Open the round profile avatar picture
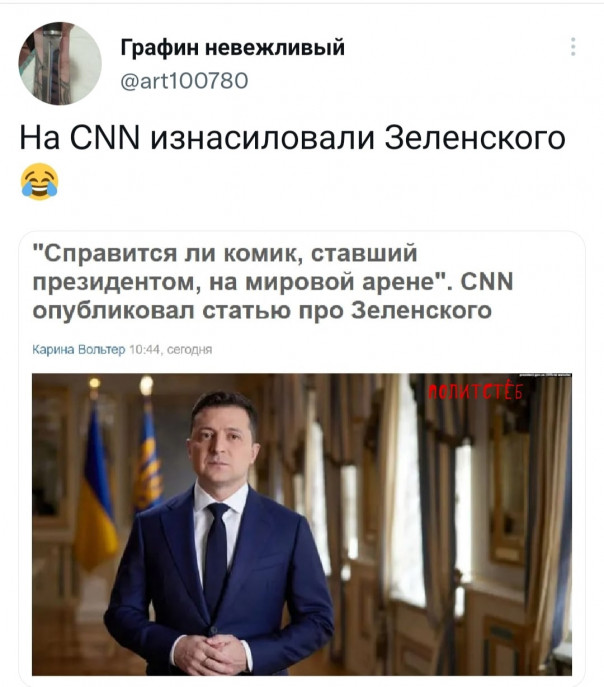 coord(60,63)
